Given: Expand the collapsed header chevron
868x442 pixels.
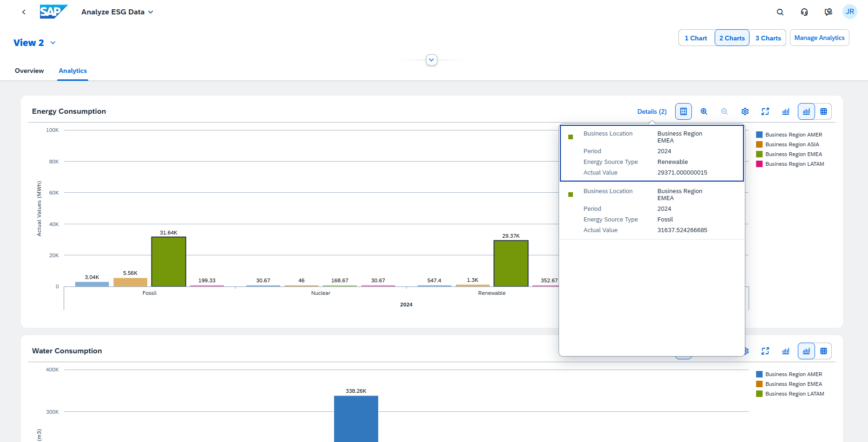Looking at the screenshot, I should (432, 60).
